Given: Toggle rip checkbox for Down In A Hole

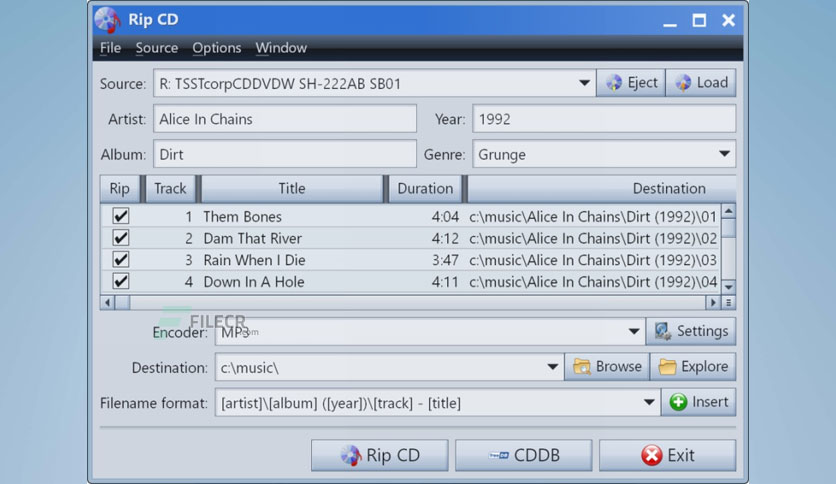Looking at the screenshot, I should [x=121, y=281].
